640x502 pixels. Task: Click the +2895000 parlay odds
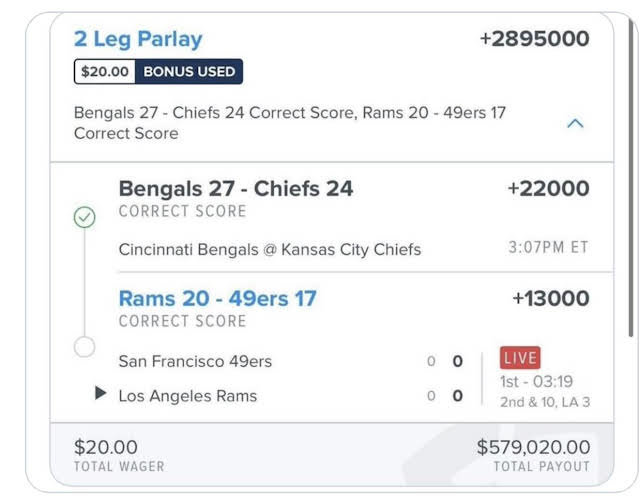534,39
